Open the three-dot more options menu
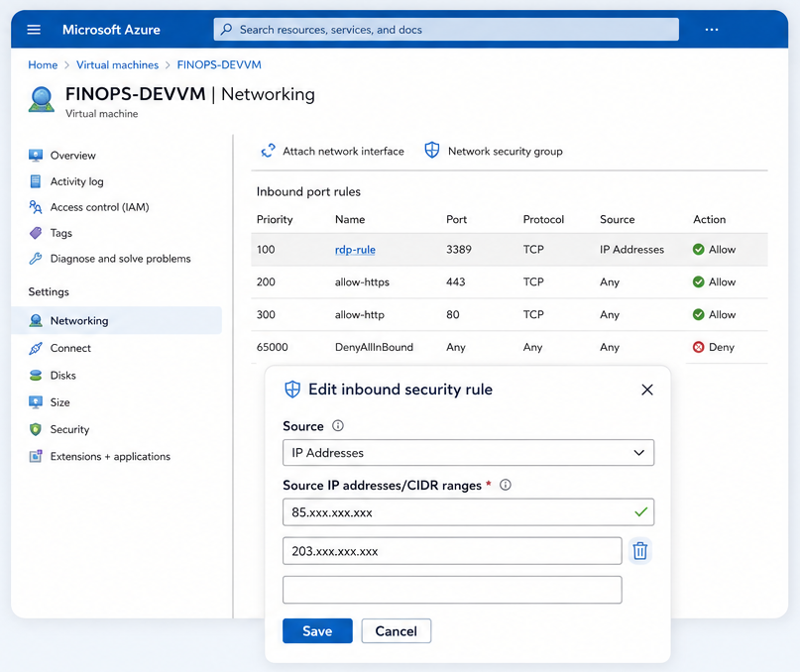The height and width of the screenshot is (672, 800). [x=712, y=30]
